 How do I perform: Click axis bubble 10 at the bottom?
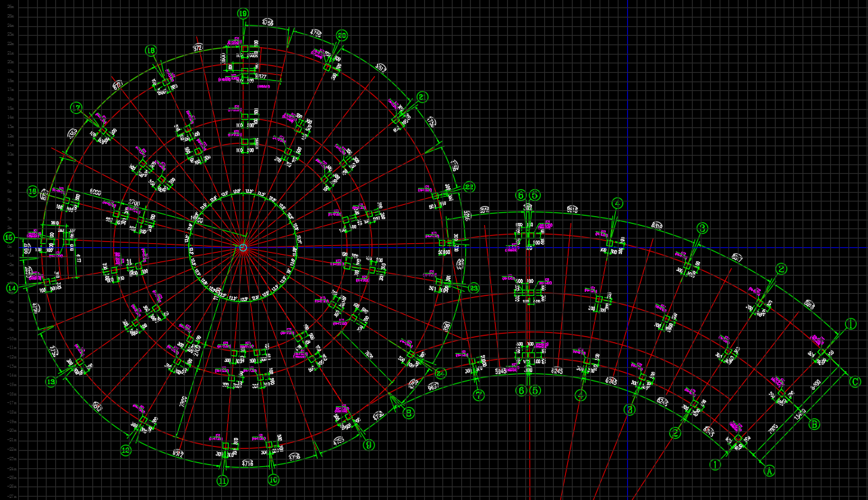[x=273, y=480]
